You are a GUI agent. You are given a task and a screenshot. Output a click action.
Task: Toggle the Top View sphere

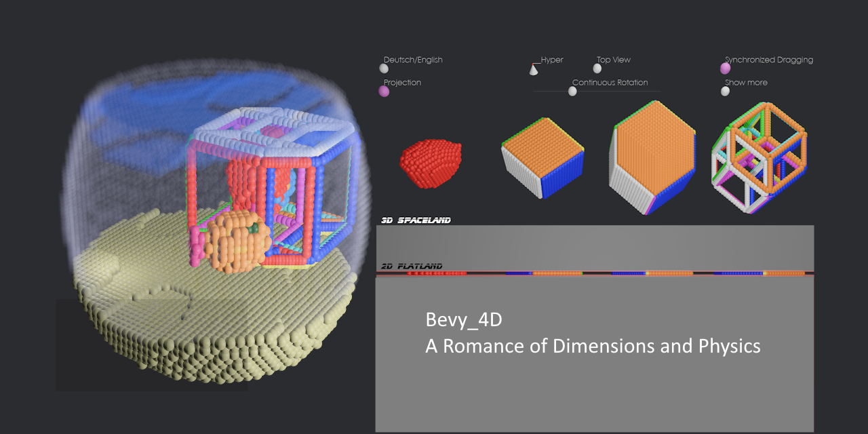click(597, 68)
